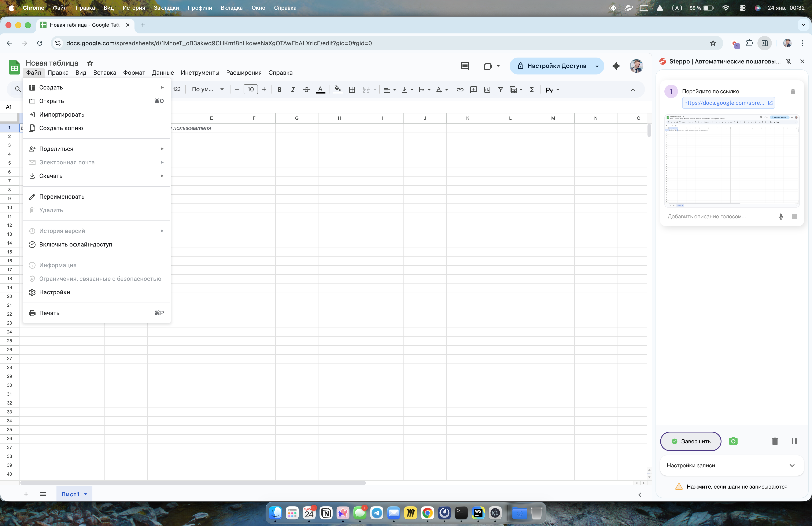This screenshot has height=526, width=812.
Task: Toggle bold formatting
Action: click(x=279, y=90)
